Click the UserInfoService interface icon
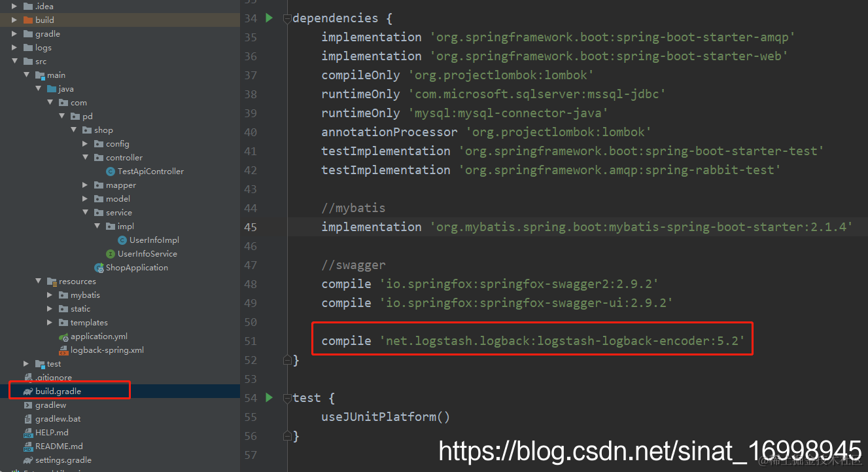This screenshot has height=472, width=868. [111, 254]
